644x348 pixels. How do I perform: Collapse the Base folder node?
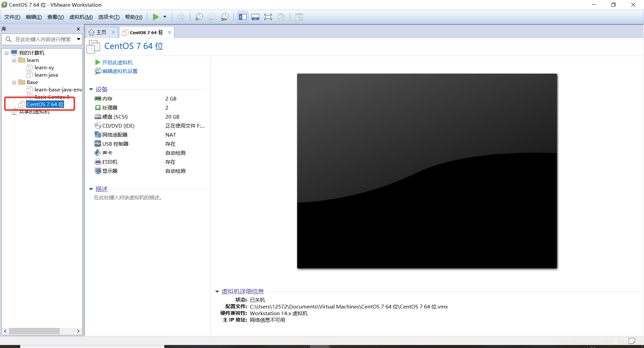tap(14, 82)
